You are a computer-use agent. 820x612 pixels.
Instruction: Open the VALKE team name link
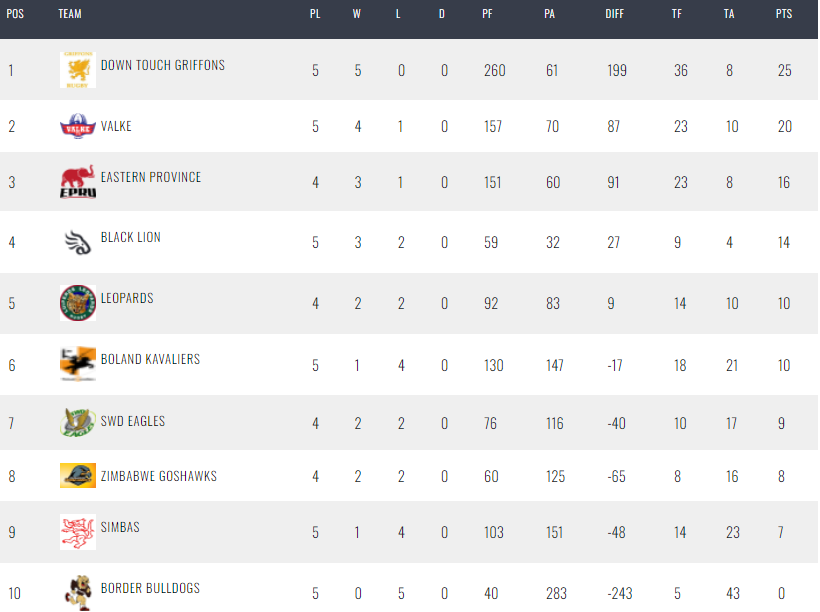click(116, 127)
